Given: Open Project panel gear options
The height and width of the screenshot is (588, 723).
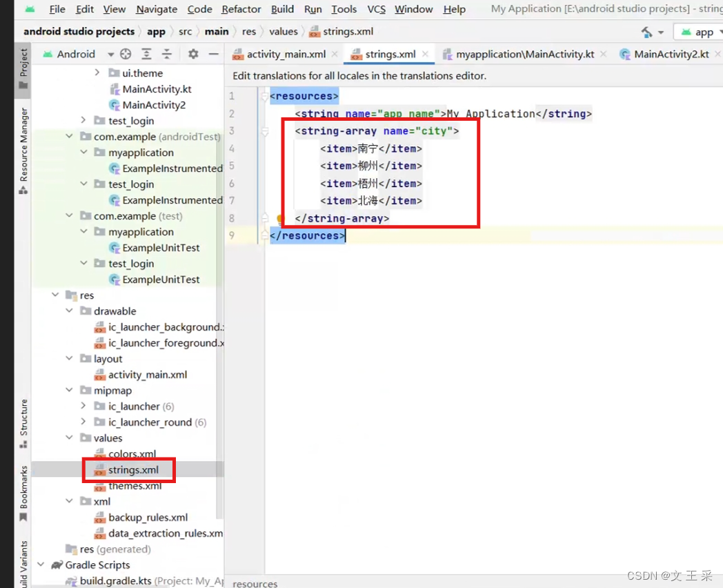Looking at the screenshot, I should (193, 54).
